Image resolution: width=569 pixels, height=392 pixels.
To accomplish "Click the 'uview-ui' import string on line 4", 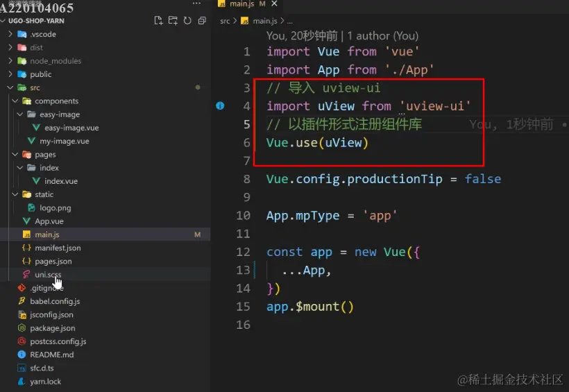I will 435,106.
